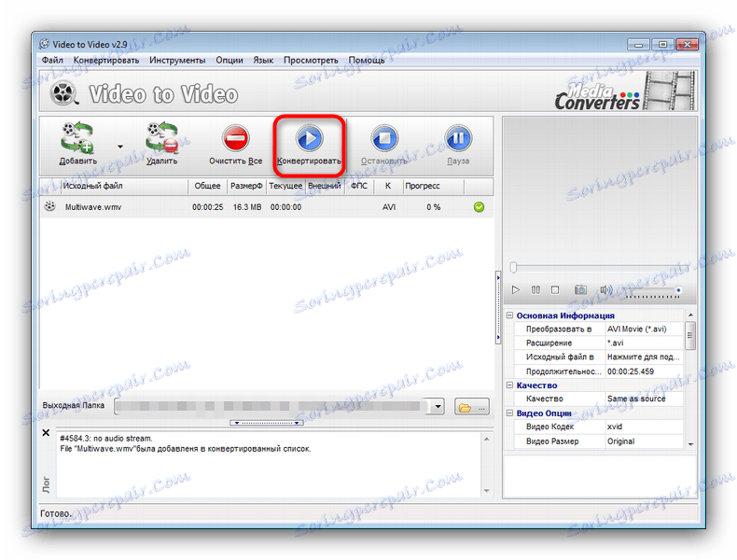Open the Конвертировать menu in menu bar
737x560 pixels.
point(106,60)
